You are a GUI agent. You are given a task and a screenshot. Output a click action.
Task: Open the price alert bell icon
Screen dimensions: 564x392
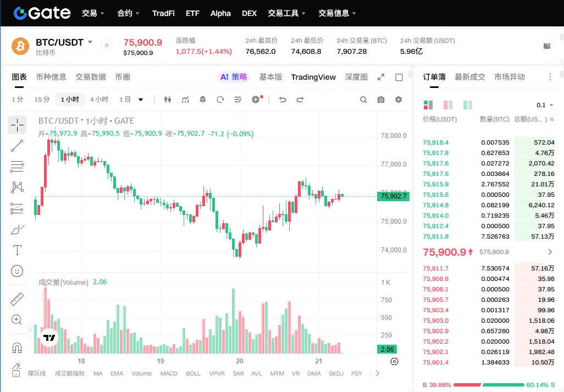tap(203, 100)
